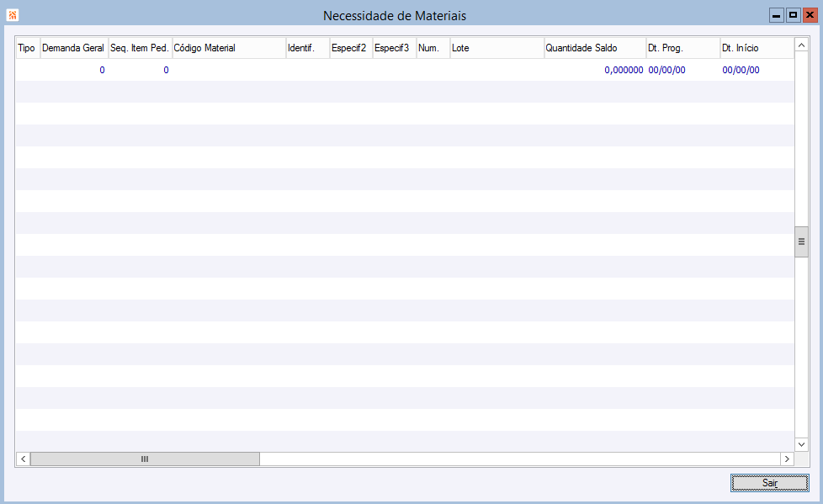Maximize the Necessidade de Materiais window
The width and height of the screenshot is (823, 504).
[793, 15]
